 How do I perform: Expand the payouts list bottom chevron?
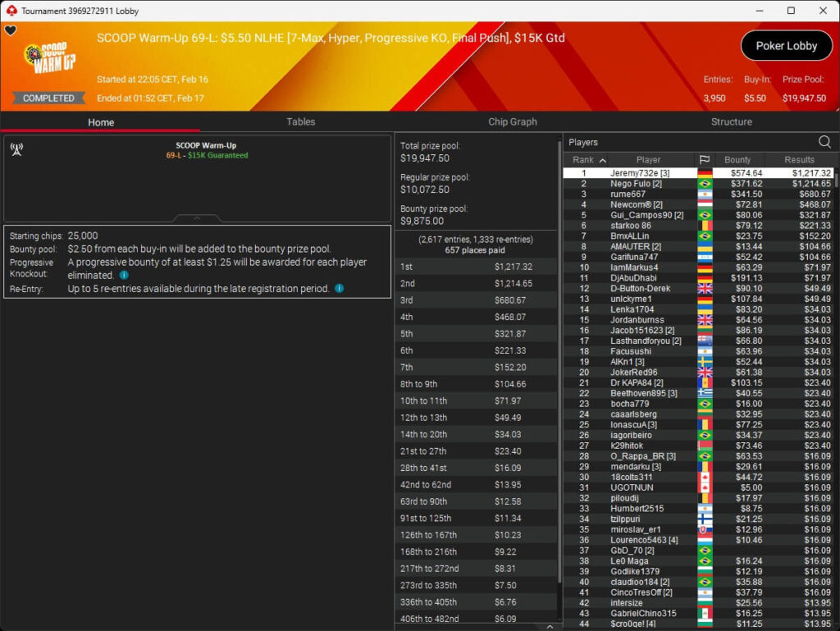478,627
